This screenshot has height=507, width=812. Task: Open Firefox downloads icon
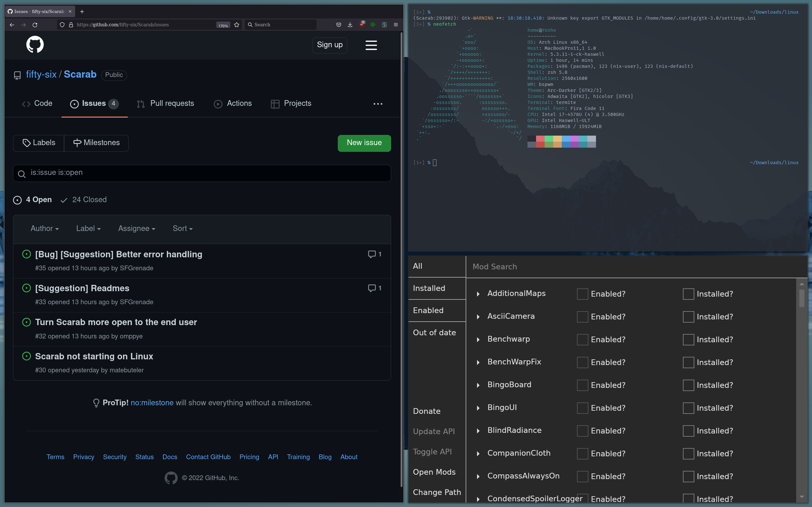350,24
